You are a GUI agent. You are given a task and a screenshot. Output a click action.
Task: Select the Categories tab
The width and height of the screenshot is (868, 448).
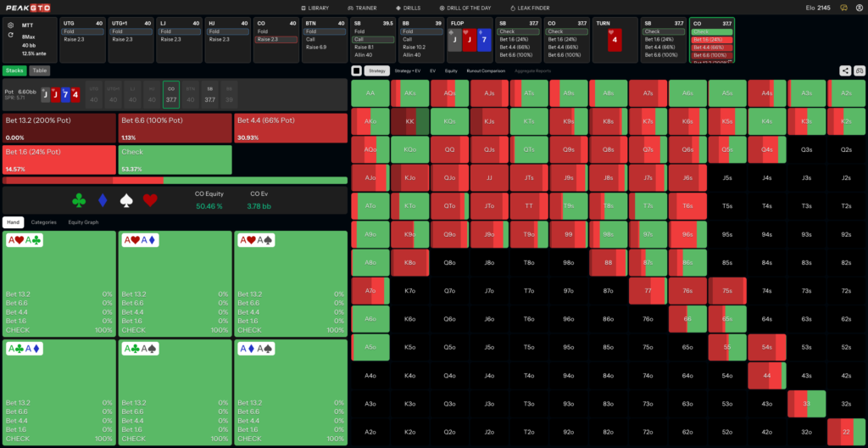(x=44, y=221)
